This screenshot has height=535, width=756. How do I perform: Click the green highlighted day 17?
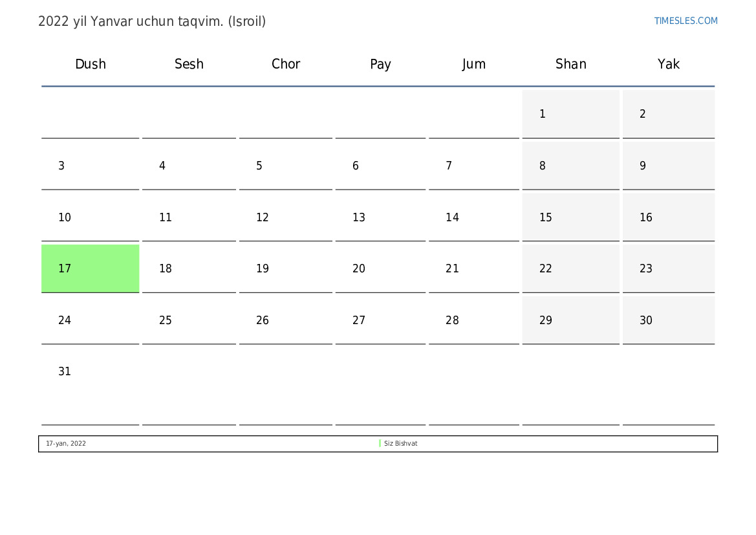coord(90,268)
